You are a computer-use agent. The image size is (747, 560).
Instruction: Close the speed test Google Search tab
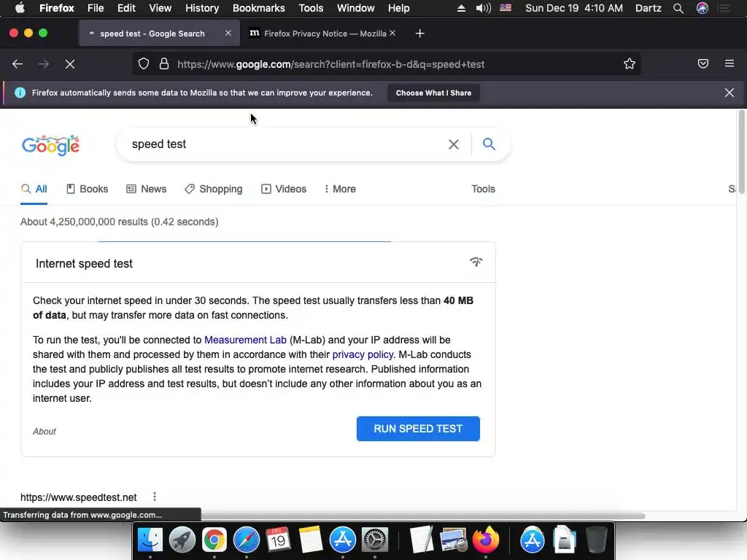(228, 33)
